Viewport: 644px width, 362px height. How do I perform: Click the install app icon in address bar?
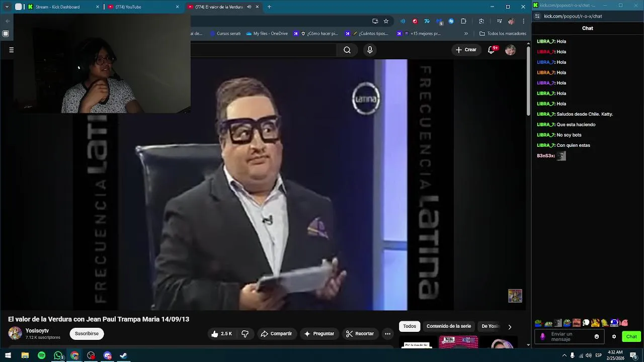click(x=375, y=21)
